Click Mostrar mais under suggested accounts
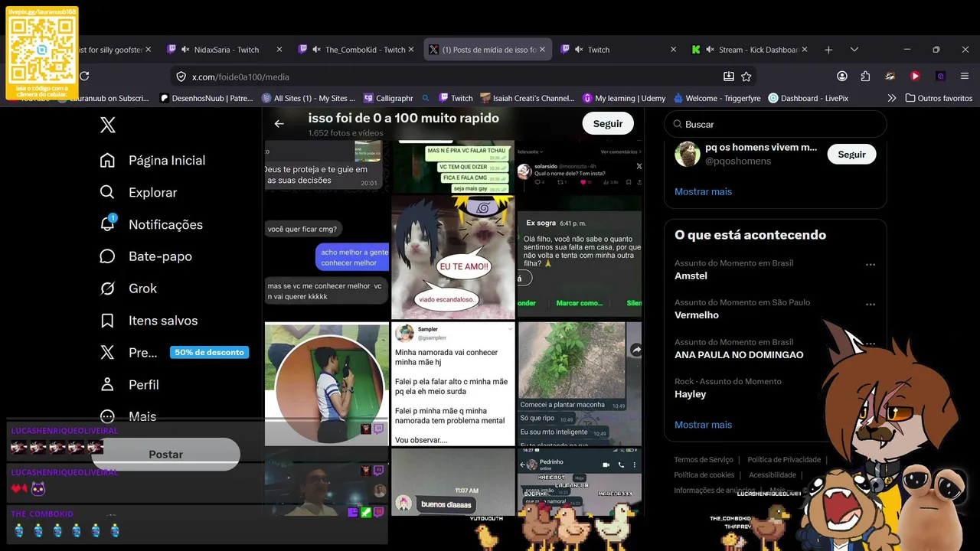The height and width of the screenshot is (551, 980). click(703, 191)
